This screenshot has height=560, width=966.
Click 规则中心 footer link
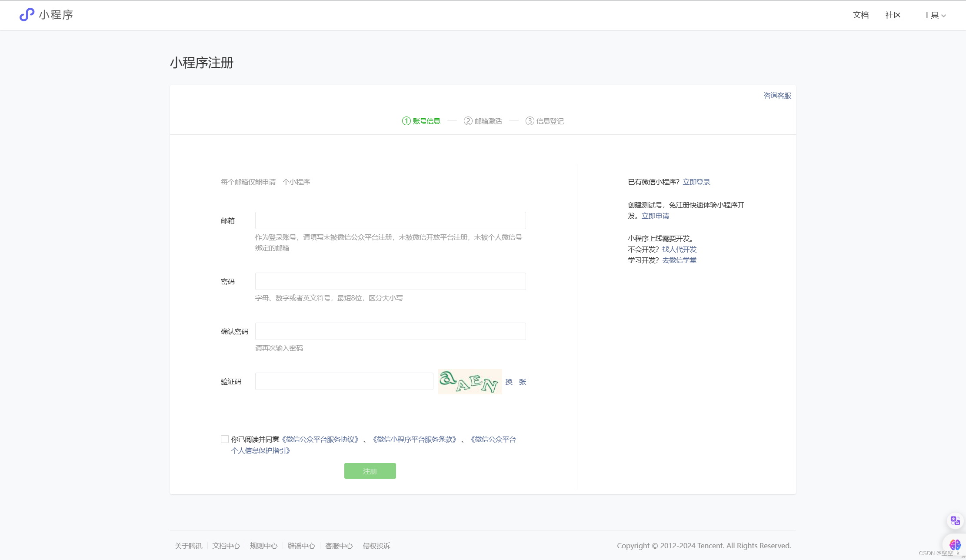point(264,546)
